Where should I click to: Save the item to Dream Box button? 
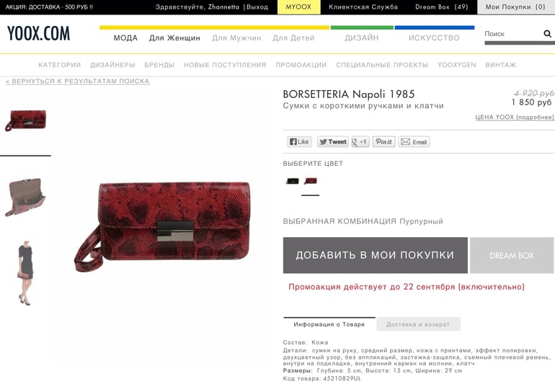pos(512,255)
